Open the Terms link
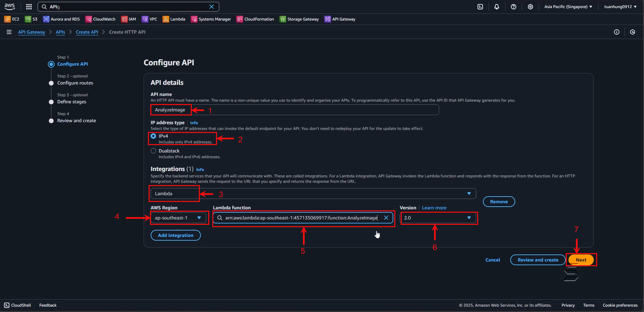 pos(589,305)
